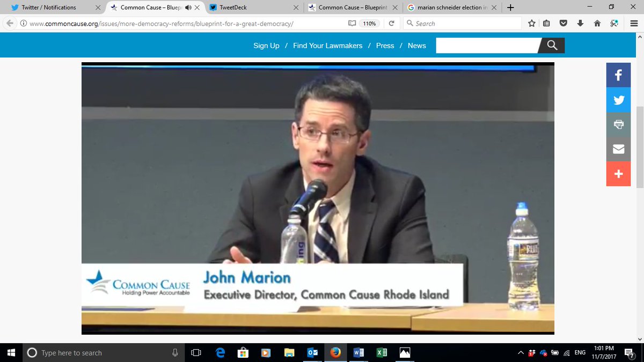Open Task View on taskbar

click(196, 352)
